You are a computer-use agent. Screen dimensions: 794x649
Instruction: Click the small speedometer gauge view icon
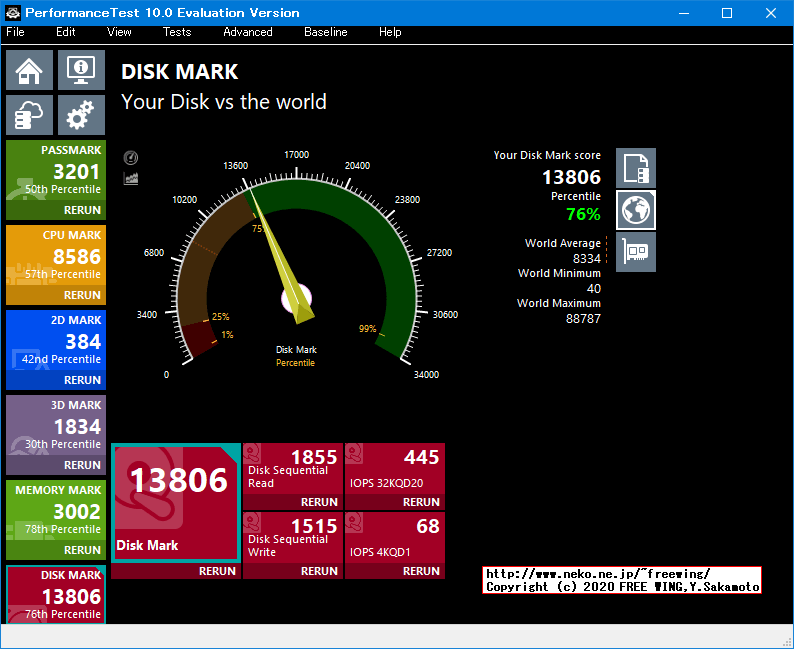130,158
